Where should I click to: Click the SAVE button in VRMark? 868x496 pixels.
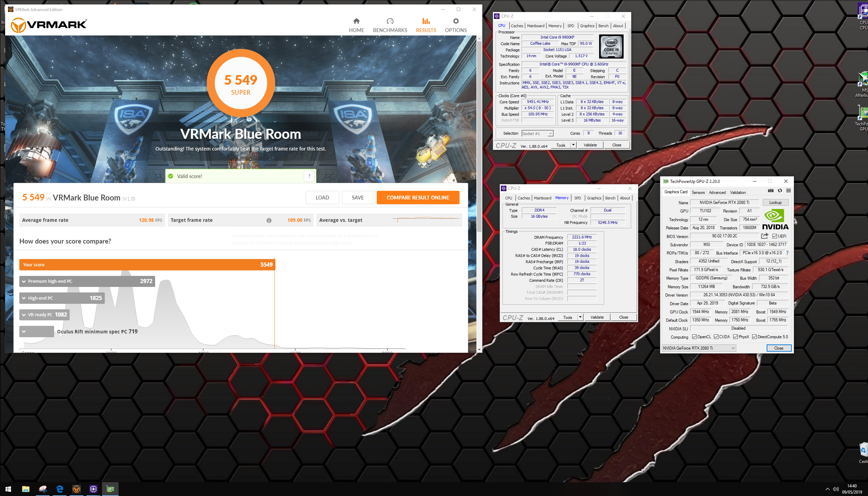pos(358,198)
